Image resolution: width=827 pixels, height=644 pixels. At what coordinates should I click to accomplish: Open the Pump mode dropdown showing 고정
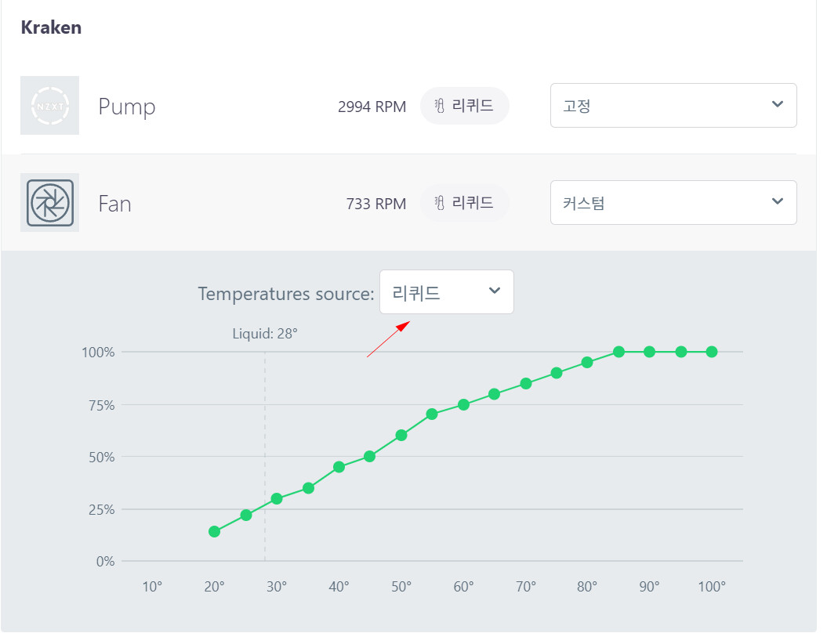click(x=673, y=105)
